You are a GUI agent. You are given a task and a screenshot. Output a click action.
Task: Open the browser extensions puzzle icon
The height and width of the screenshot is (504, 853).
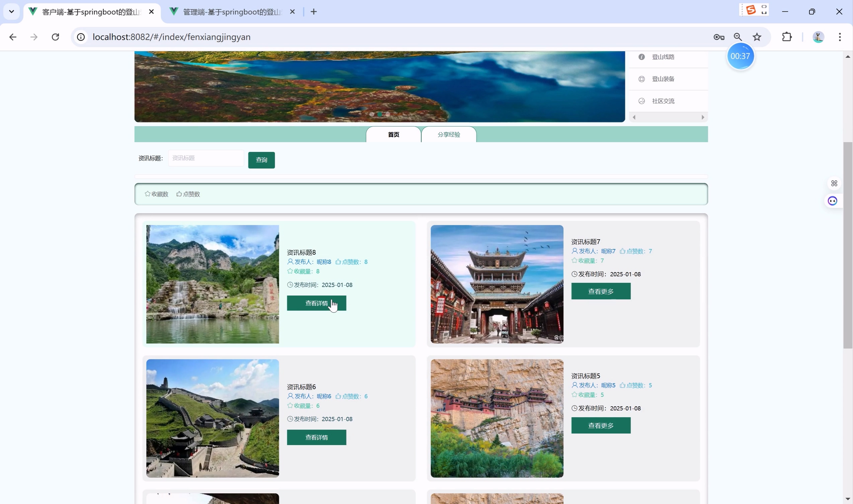click(787, 37)
